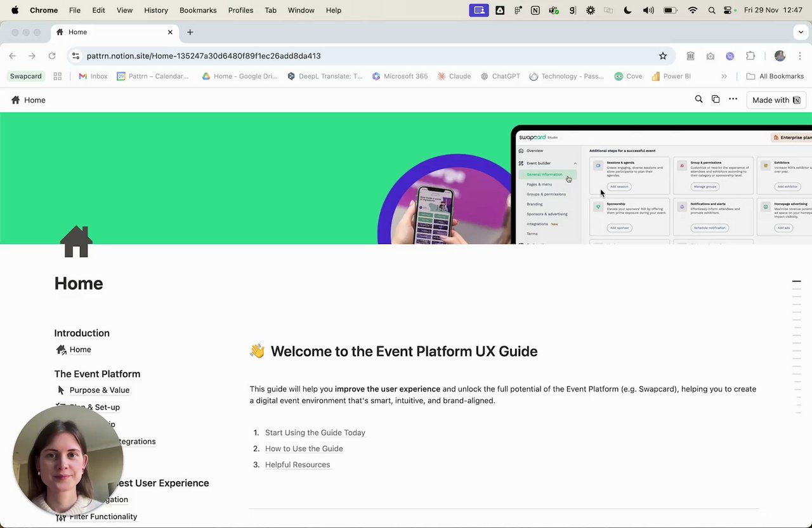Click the volume speaker icon in menu bar
The height and width of the screenshot is (528, 812).
click(648, 10)
